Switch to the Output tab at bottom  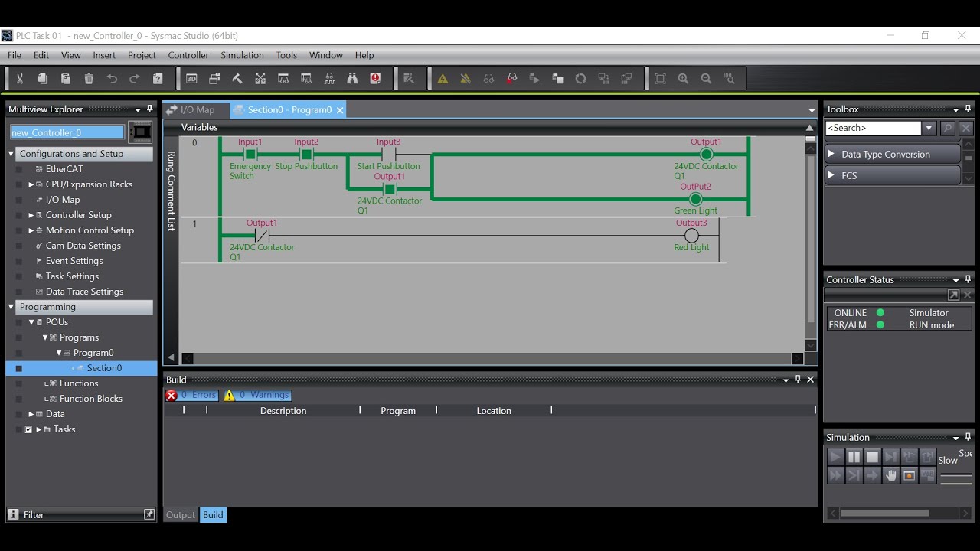pyautogui.click(x=181, y=515)
